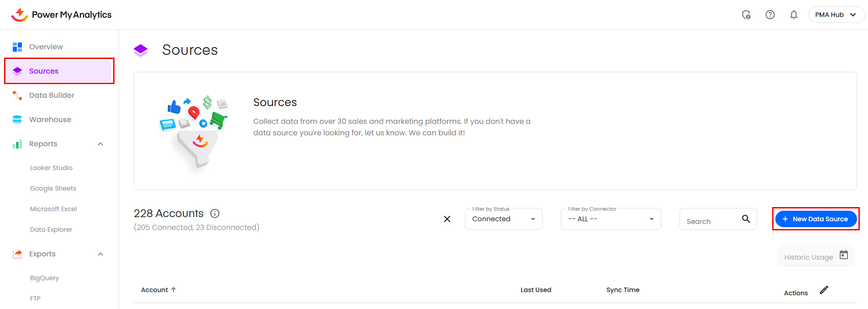The width and height of the screenshot is (868, 309).
Task: Open the Historic Usage calendar icon
Action: (x=844, y=255)
